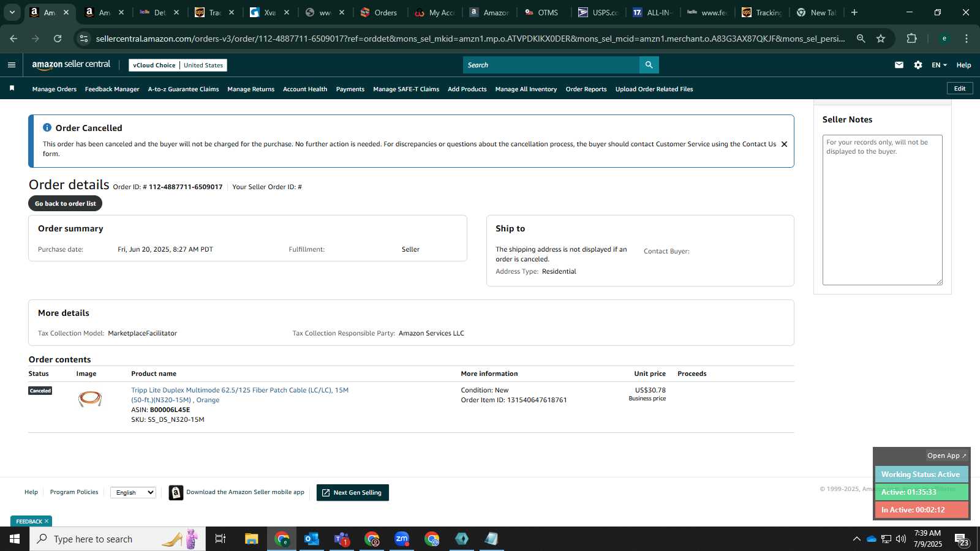980x551 pixels.
Task: Open the Chrome profile avatar
Action: point(944,39)
